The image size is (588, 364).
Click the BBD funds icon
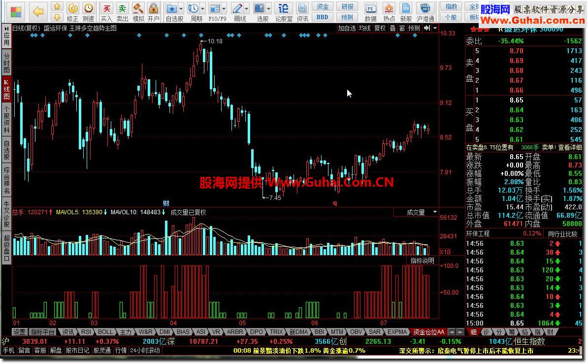pos(322,16)
